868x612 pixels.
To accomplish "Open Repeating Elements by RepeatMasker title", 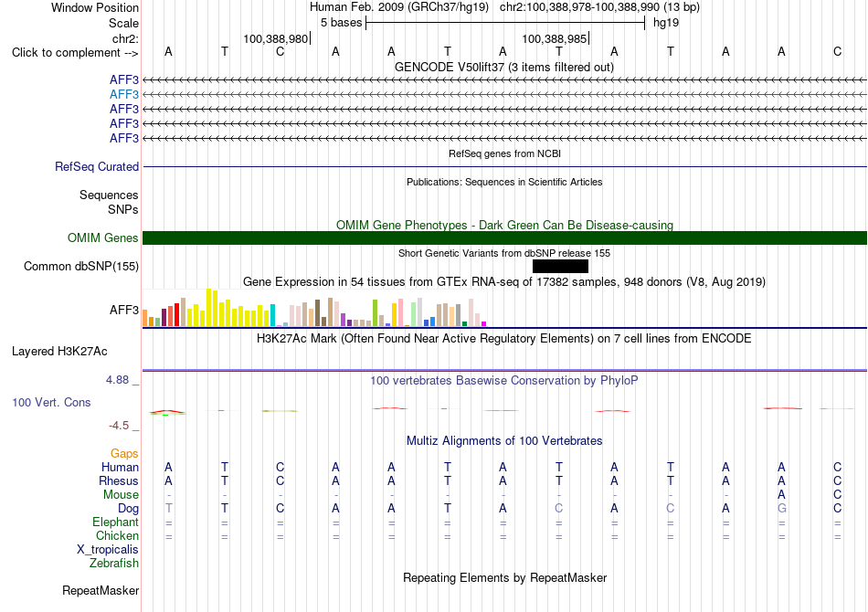I will tap(504, 577).
